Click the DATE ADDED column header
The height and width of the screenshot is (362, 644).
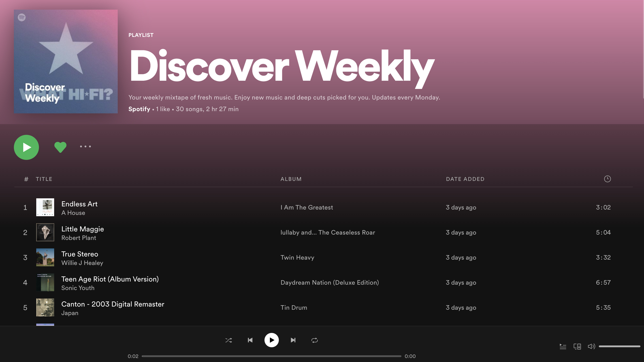465,179
